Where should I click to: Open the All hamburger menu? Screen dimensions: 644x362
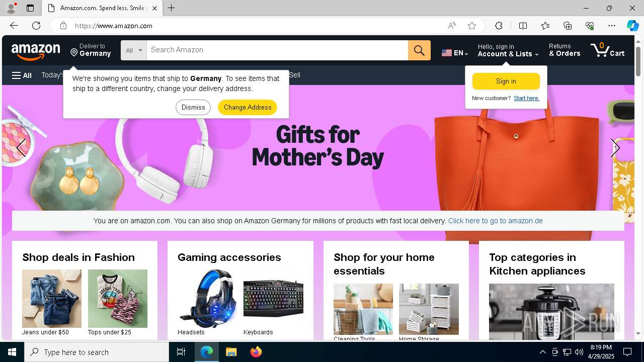(22, 75)
